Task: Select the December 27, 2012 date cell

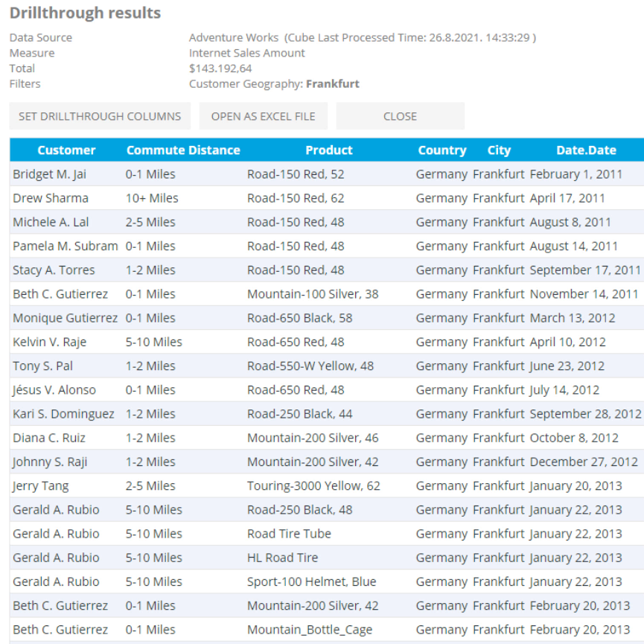Action: coord(584,462)
